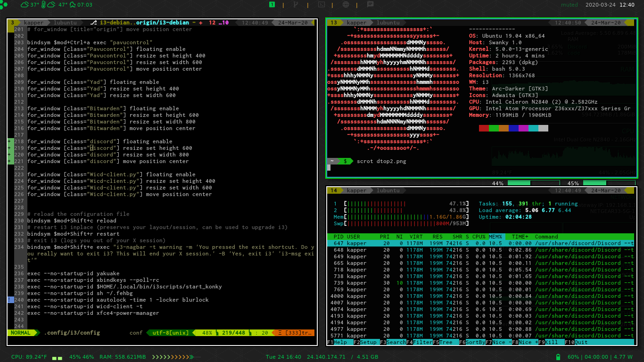This screenshot has width=644, height=362.
Task: Select htop process row with PID 5771
Action: pyautogui.click(x=480, y=336)
